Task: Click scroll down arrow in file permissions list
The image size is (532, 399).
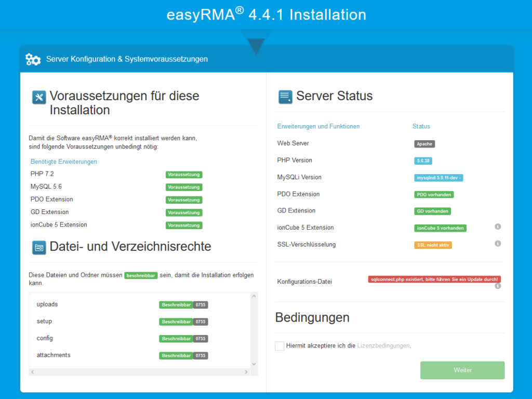Action: click(254, 364)
